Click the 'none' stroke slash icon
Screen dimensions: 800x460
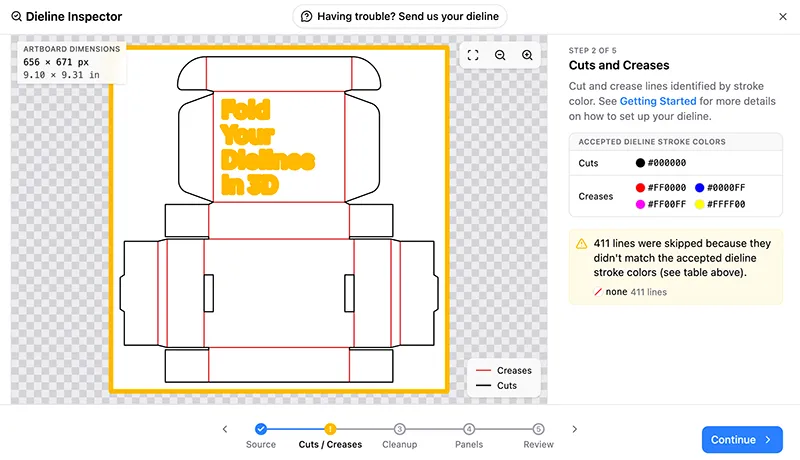point(597,292)
